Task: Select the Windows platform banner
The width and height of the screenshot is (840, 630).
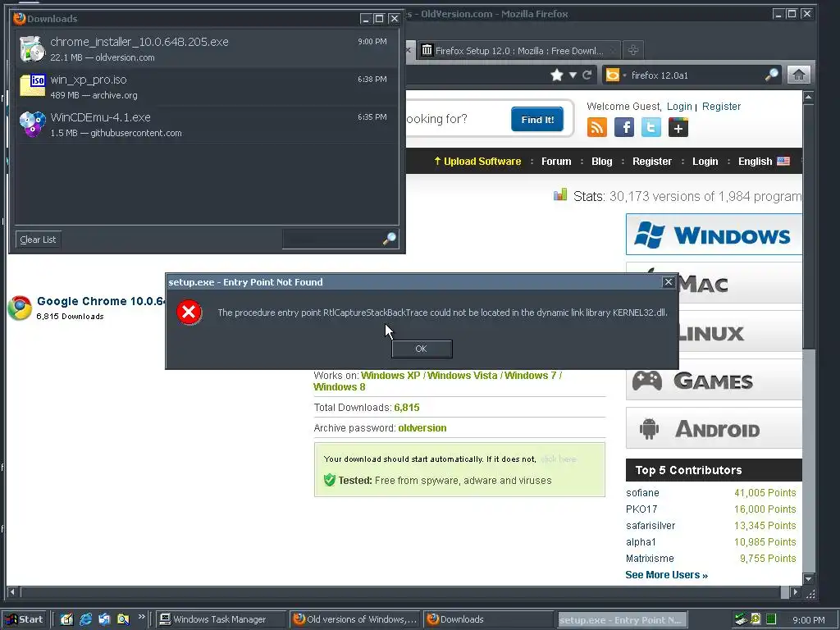Action: [x=714, y=235]
